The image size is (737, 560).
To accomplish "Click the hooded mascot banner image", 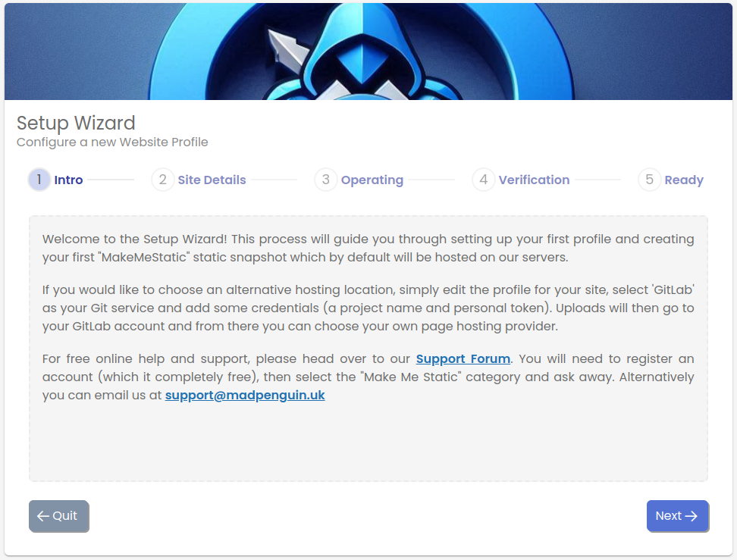I will tap(368, 52).
